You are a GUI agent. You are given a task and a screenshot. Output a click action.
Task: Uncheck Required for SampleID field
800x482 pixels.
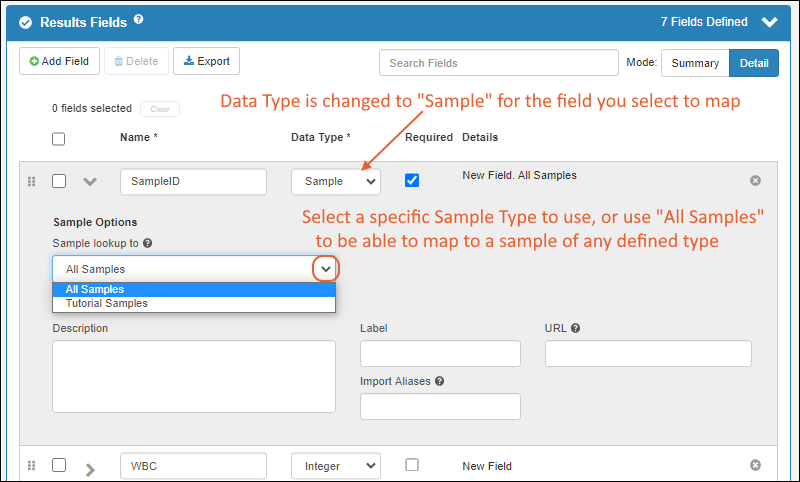412,180
